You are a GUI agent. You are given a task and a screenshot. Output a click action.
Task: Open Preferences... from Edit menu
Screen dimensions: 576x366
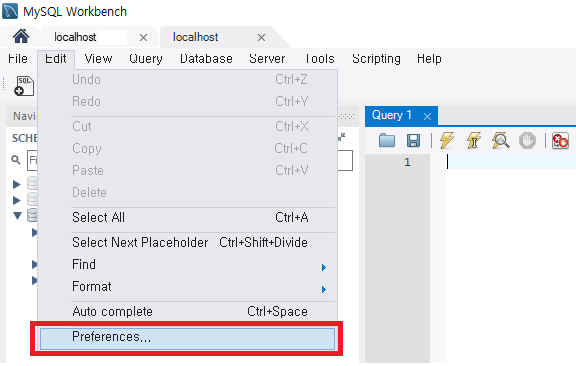[187, 338]
